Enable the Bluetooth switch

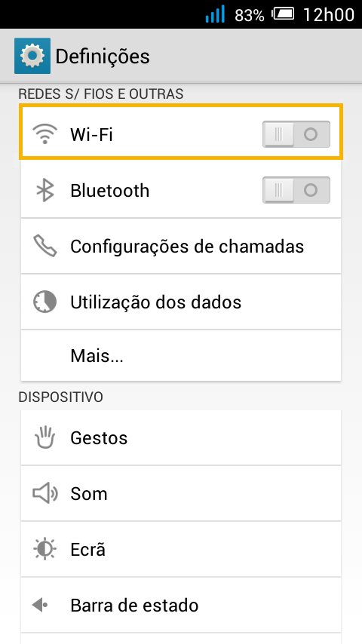[x=296, y=190]
